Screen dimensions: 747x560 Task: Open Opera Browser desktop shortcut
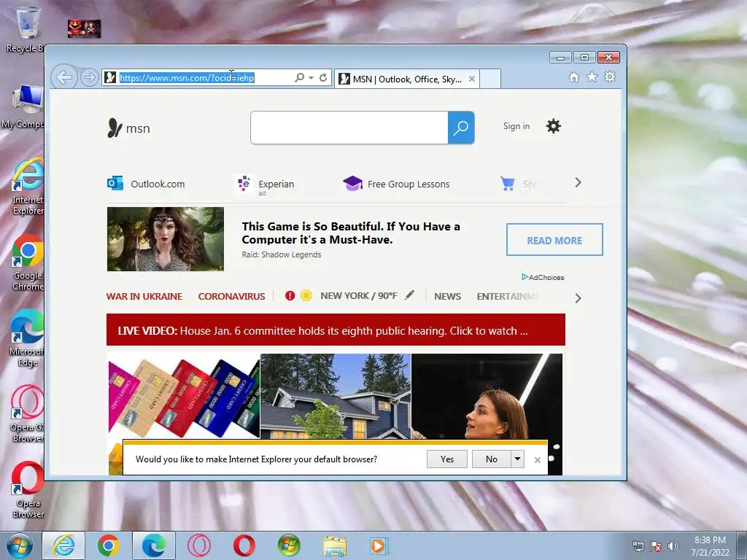[28, 489]
